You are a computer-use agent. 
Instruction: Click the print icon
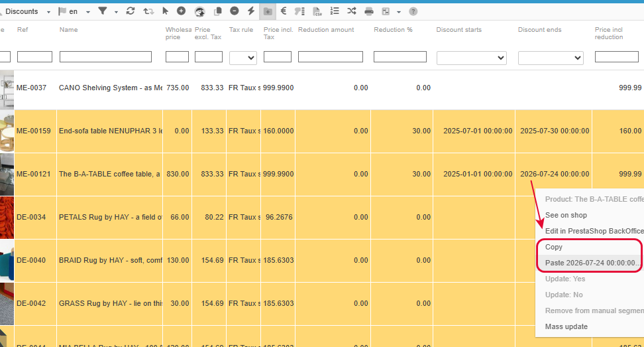pos(369,11)
